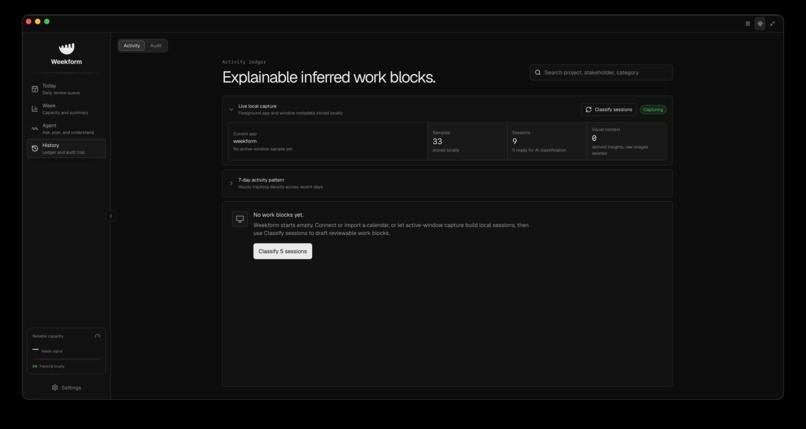Go to the Agent page
This screenshot has height=429, width=806.
pos(66,128)
